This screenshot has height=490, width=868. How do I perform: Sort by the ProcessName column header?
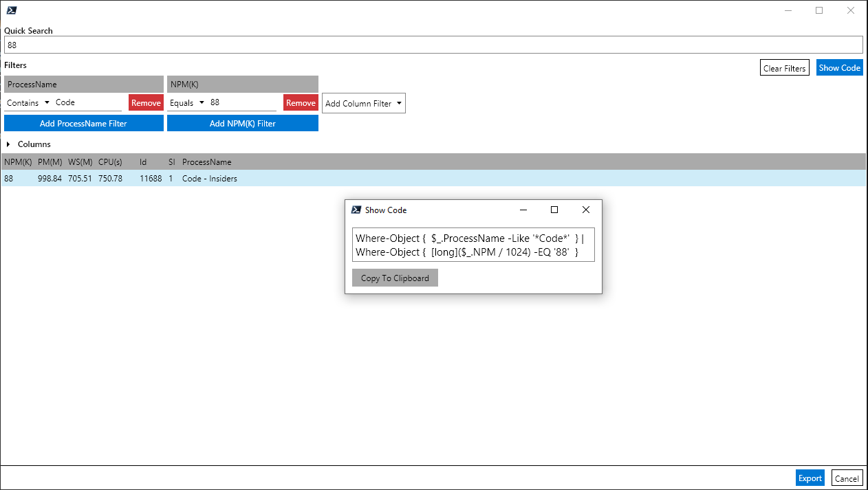206,162
